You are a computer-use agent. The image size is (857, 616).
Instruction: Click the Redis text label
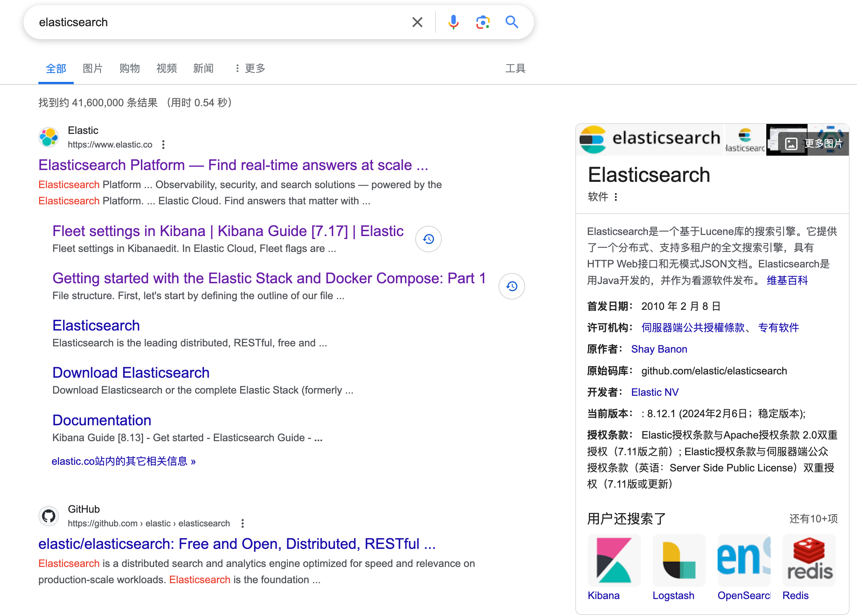click(x=795, y=595)
